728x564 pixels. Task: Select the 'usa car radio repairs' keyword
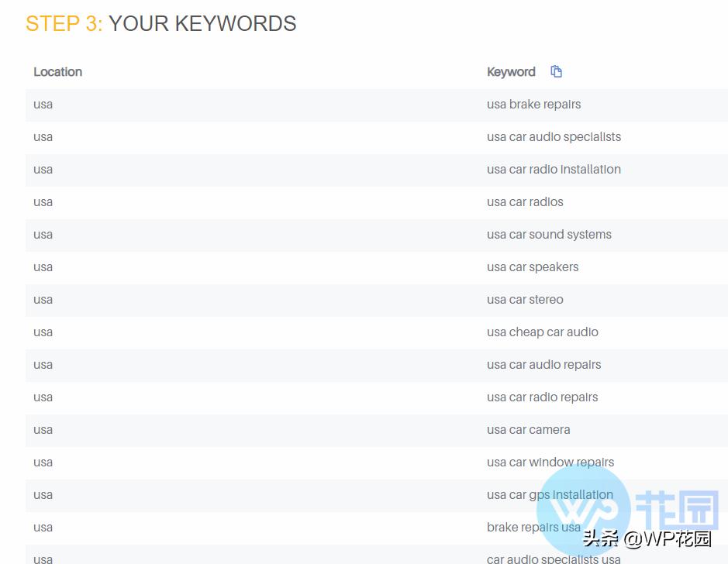pos(542,397)
